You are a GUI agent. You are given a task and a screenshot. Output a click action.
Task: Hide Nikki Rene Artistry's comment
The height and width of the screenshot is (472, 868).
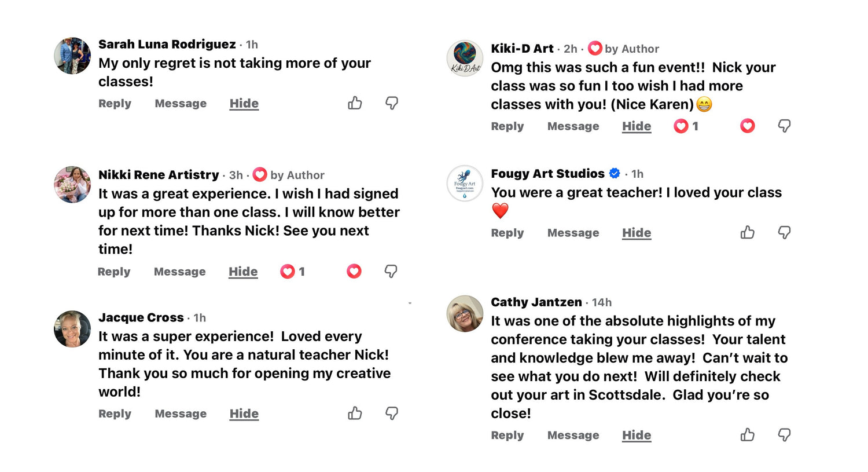click(243, 272)
